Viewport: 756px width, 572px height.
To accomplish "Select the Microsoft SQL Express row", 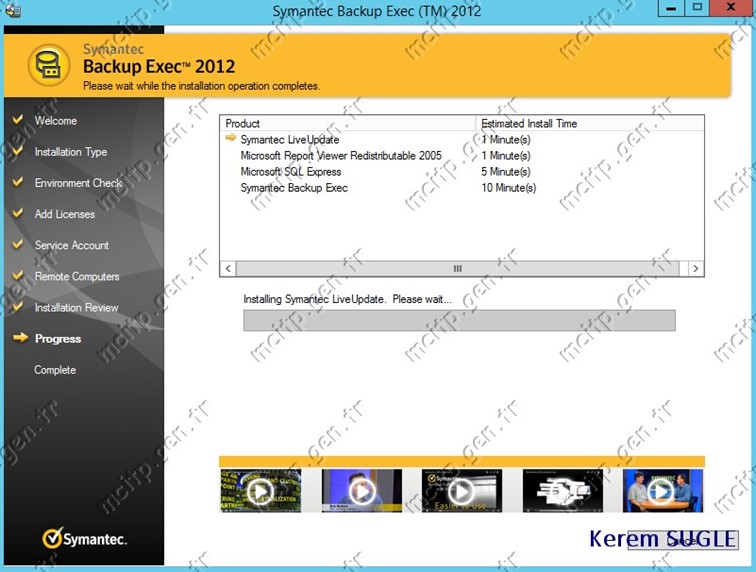I will tap(462, 172).
